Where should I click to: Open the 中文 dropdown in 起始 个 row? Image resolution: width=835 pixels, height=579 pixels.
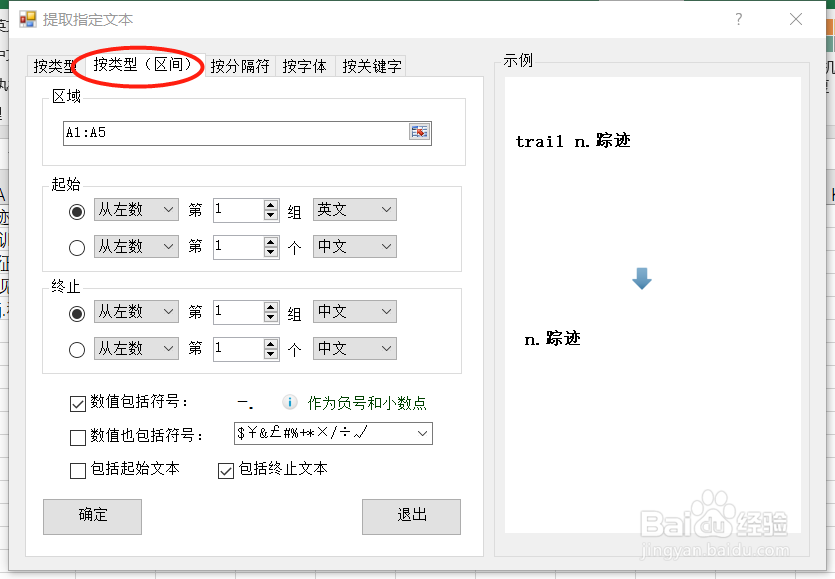coord(355,247)
